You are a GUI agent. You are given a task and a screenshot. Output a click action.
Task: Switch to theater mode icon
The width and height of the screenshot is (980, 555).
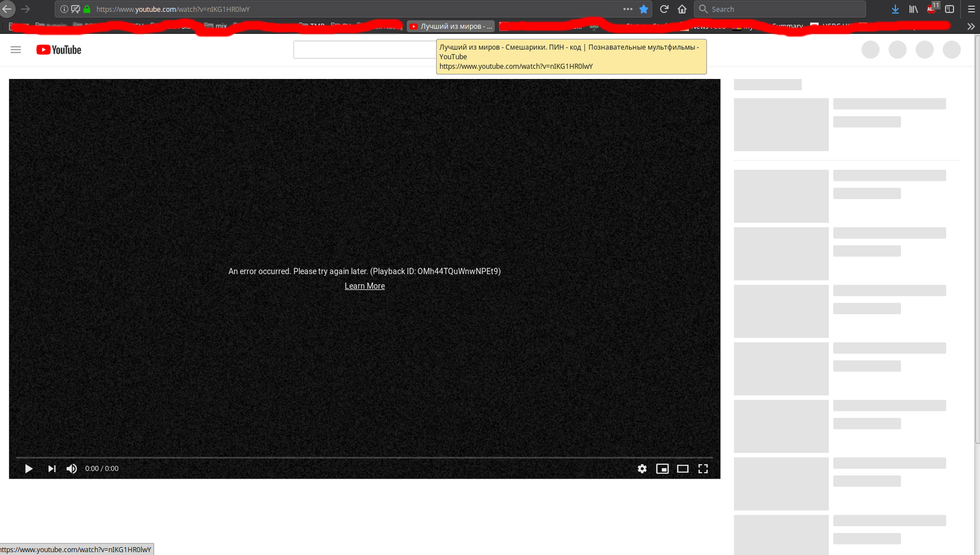pyautogui.click(x=682, y=469)
